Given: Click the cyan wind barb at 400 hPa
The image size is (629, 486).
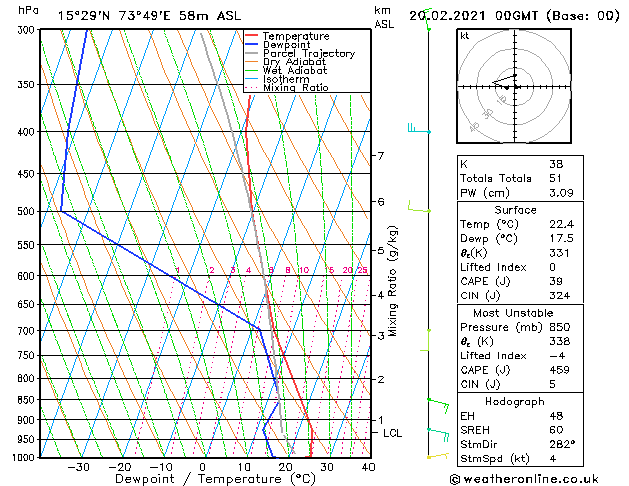Looking at the screenshot, I should pos(419,129).
